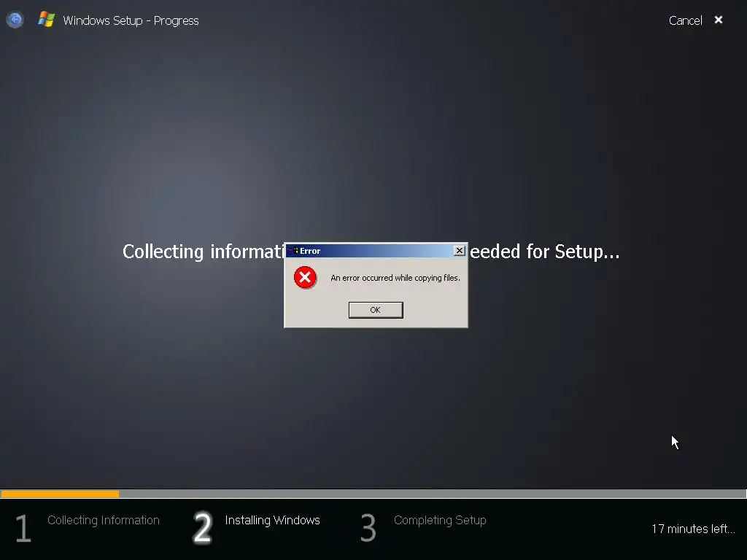The width and height of the screenshot is (747, 560).
Task: Click the orange setup progress bar
Action: 60,494
